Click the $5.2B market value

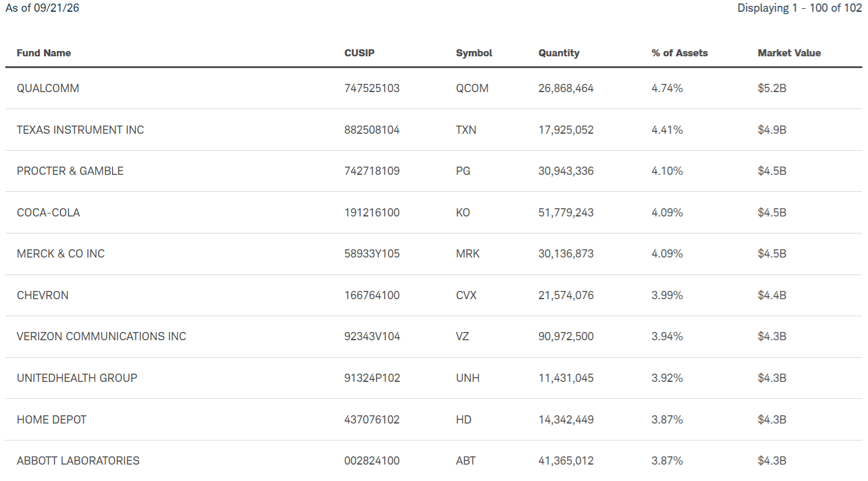point(772,88)
